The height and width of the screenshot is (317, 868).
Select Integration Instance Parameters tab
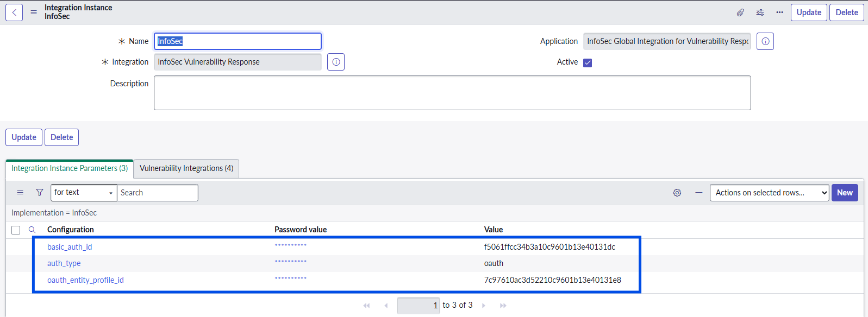70,168
